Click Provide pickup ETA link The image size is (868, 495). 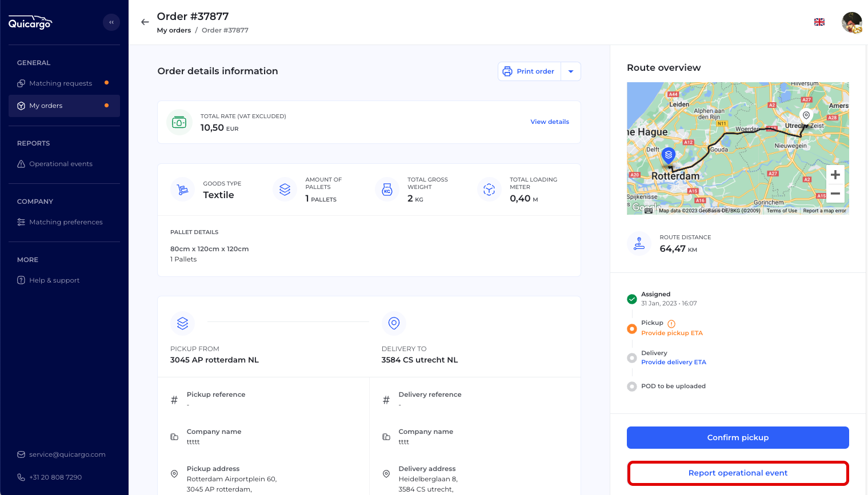(x=671, y=333)
